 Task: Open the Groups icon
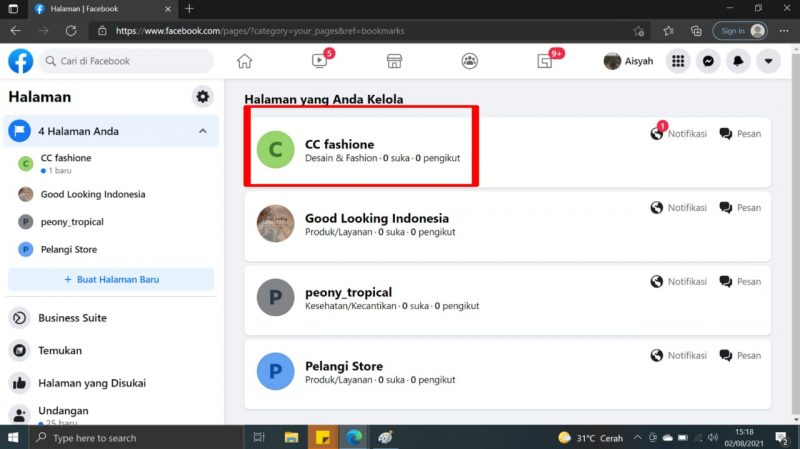coord(469,61)
